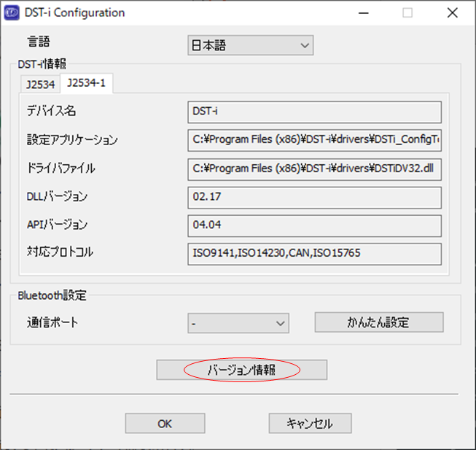Click the ドライバファイル label
The image size is (476, 450).
(x=61, y=168)
